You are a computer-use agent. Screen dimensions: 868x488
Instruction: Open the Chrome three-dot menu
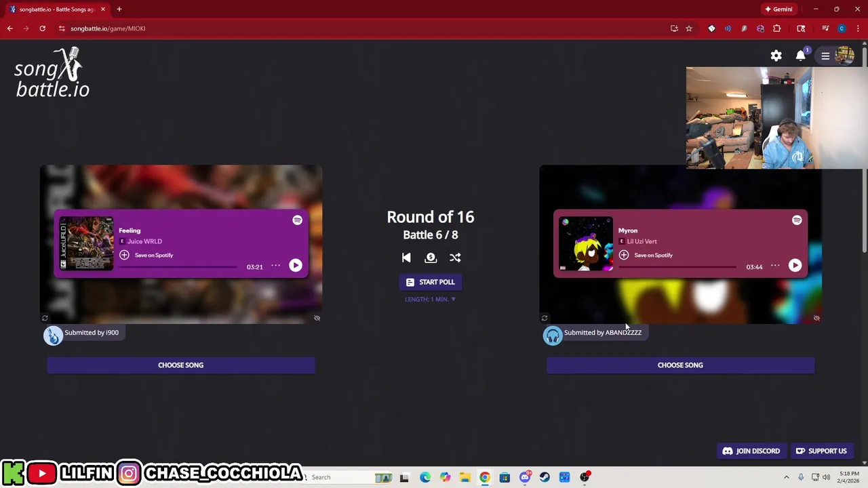[858, 28]
